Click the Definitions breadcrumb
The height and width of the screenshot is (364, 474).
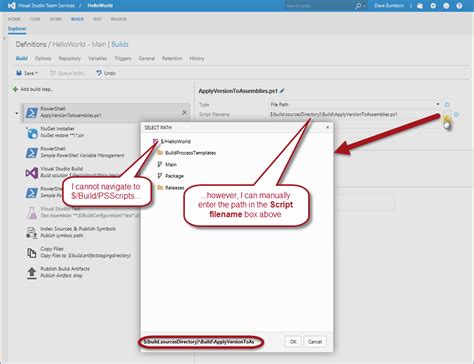point(31,44)
